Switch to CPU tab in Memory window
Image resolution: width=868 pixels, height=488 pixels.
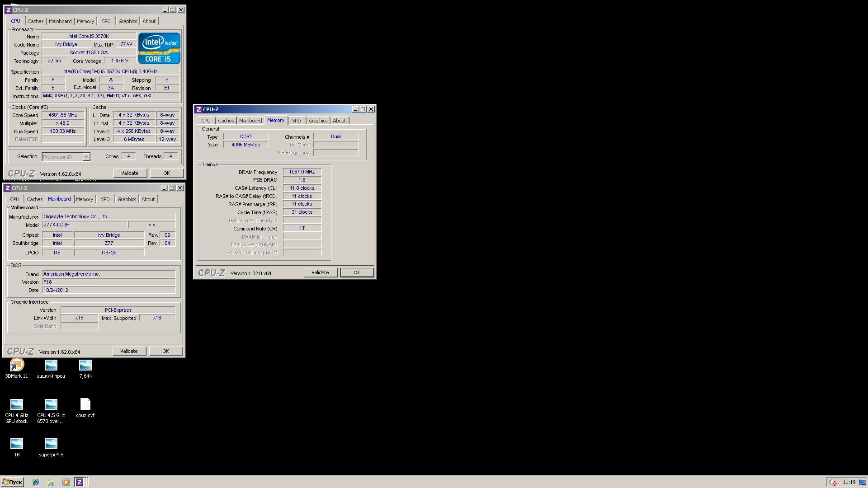coord(206,121)
